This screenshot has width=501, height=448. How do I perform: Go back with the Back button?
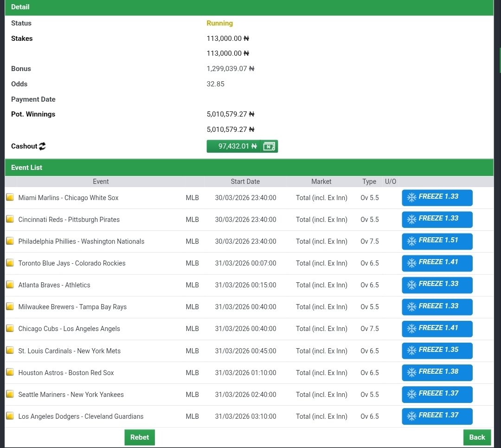(x=477, y=437)
